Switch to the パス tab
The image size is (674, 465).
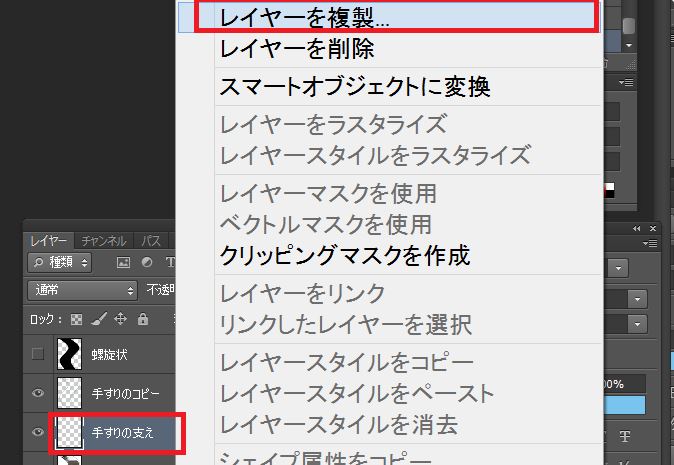tap(151, 241)
